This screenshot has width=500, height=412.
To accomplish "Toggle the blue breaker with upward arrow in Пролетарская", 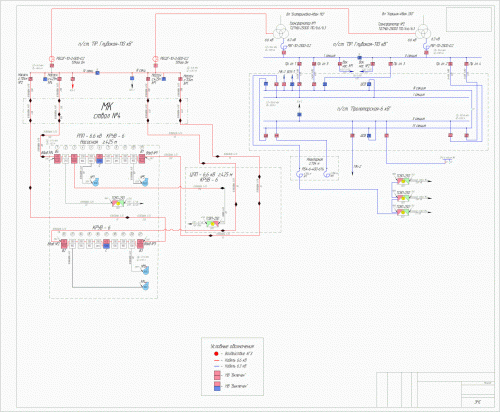I will coord(299,114).
